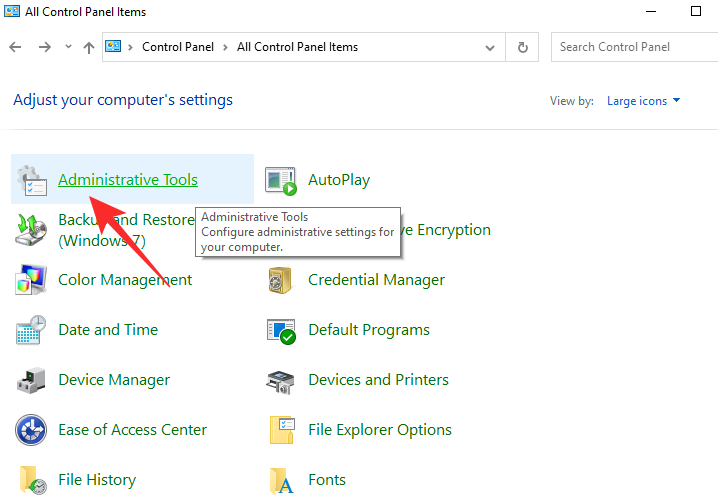Image resolution: width=718 pixels, height=495 pixels.
Task: Refresh the Control Panel view
Action: pos(522,47)
